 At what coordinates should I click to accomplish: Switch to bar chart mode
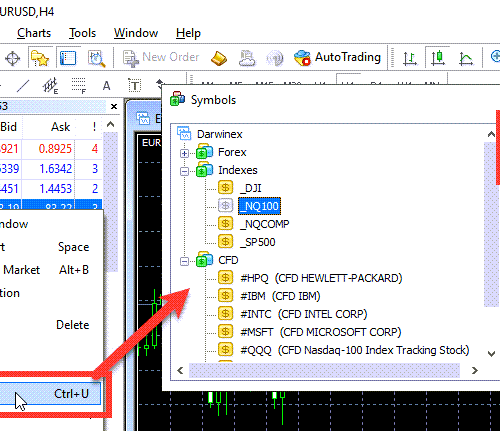click(409, 59)
